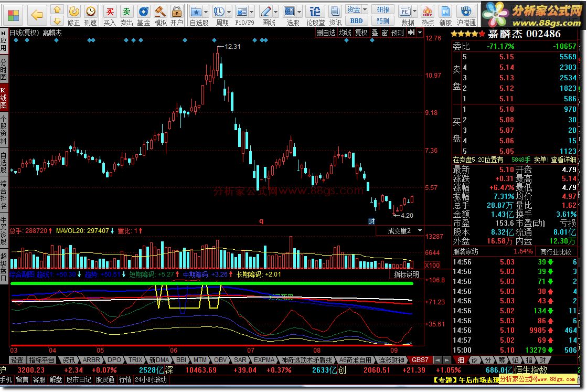Select the 画线 draw line pencil tool
This screenshot has width=587, height=392.
[266, 12]
